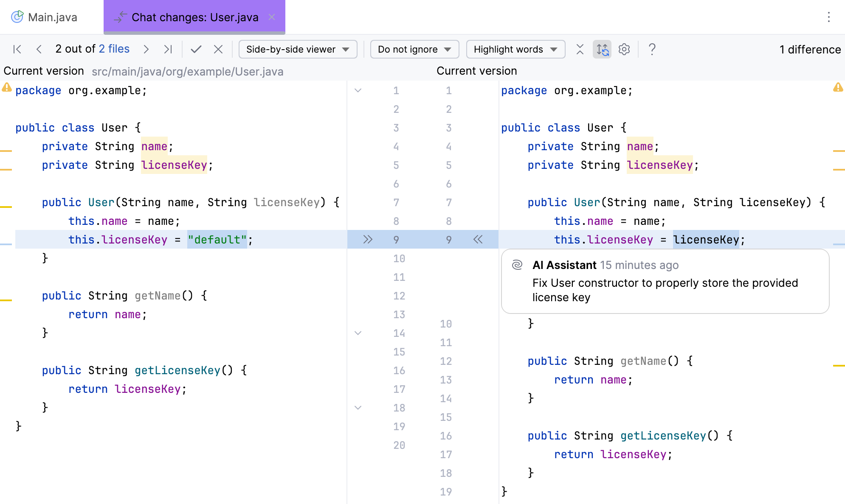Screen dimensions: 845x504
Task: Toggle synchronize scrolling button
Action: click(602, 49)
